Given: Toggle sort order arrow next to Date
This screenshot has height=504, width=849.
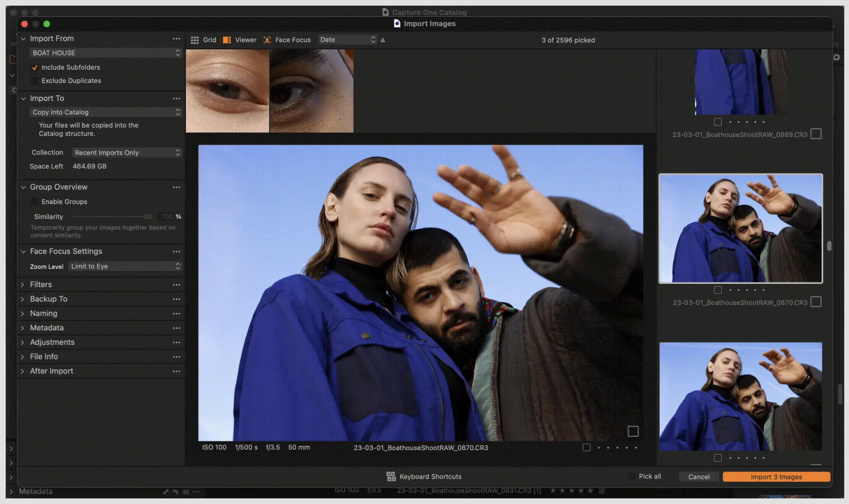Looking at the screenshot, I should [383, 40].
